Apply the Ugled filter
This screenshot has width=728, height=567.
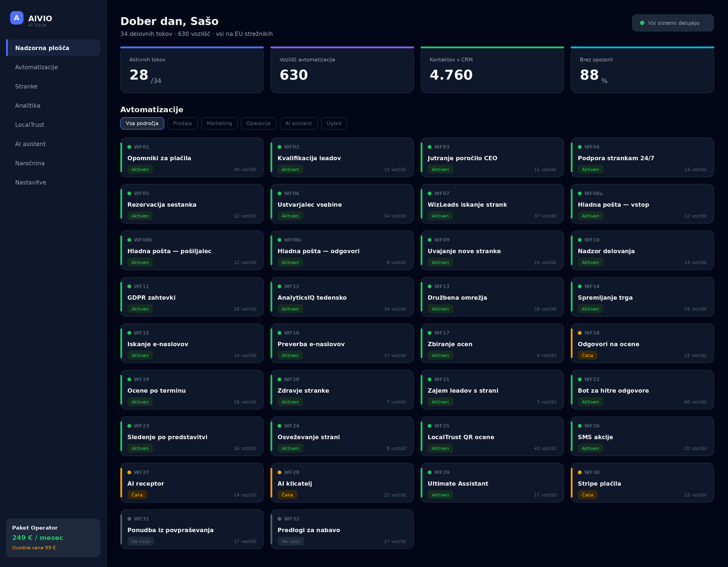tap(334, 123)
